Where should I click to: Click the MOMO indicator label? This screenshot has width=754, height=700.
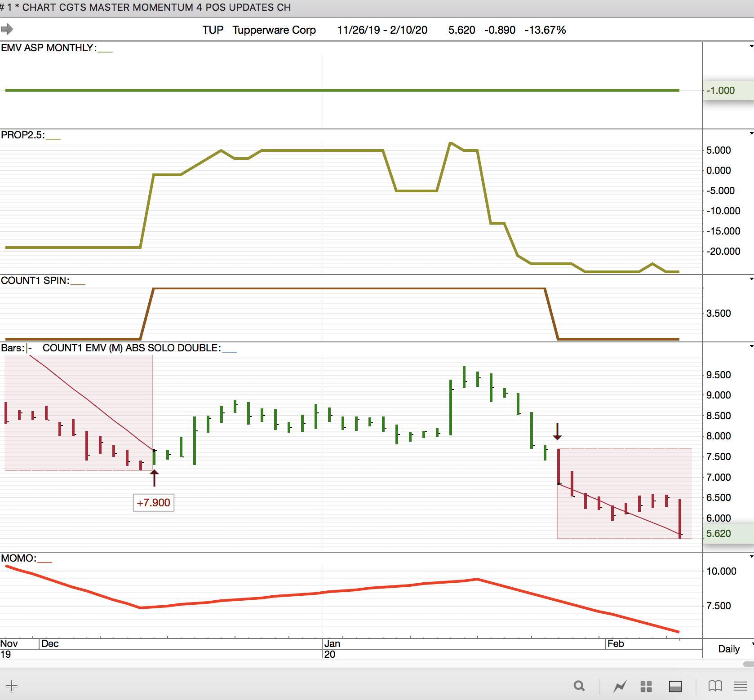(x=18, y=558)
